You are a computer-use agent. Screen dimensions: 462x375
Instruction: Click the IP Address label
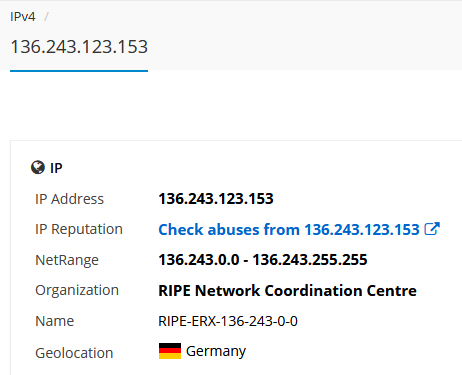pos(70,199)
